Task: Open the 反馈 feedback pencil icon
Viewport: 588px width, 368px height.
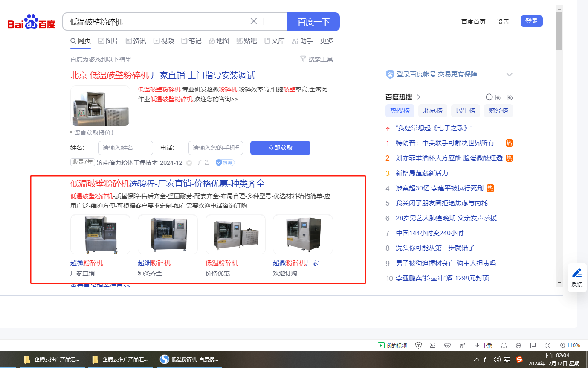Action: tap(577, 273)
